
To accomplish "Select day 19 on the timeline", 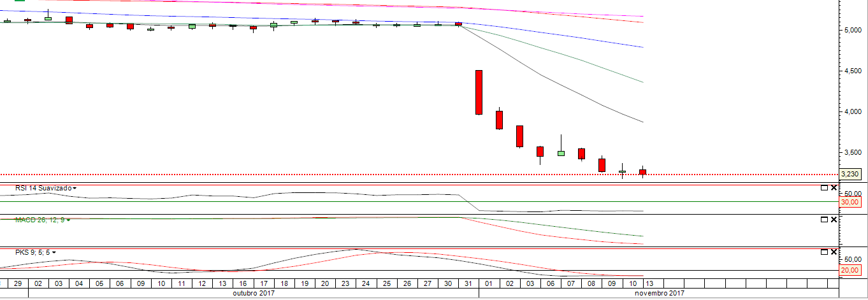I will (x=305, y=283).
